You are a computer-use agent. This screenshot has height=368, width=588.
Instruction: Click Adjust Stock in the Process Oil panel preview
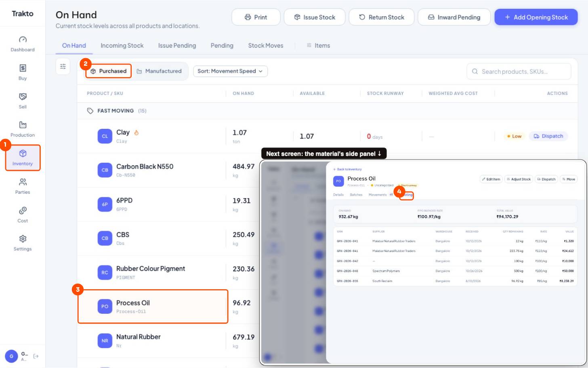tap(519, 179)
